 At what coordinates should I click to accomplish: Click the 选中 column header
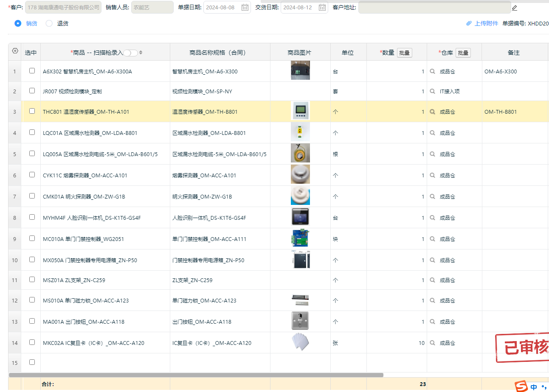31,53
